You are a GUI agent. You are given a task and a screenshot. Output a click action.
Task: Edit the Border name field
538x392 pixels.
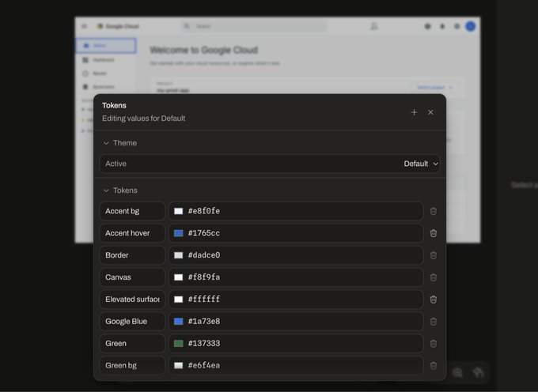[x=132, y=255]
